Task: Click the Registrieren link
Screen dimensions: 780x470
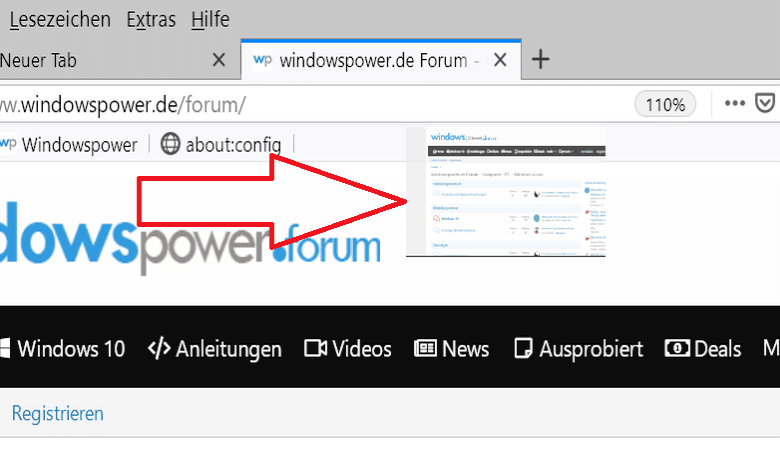Action: pos(58,414)
